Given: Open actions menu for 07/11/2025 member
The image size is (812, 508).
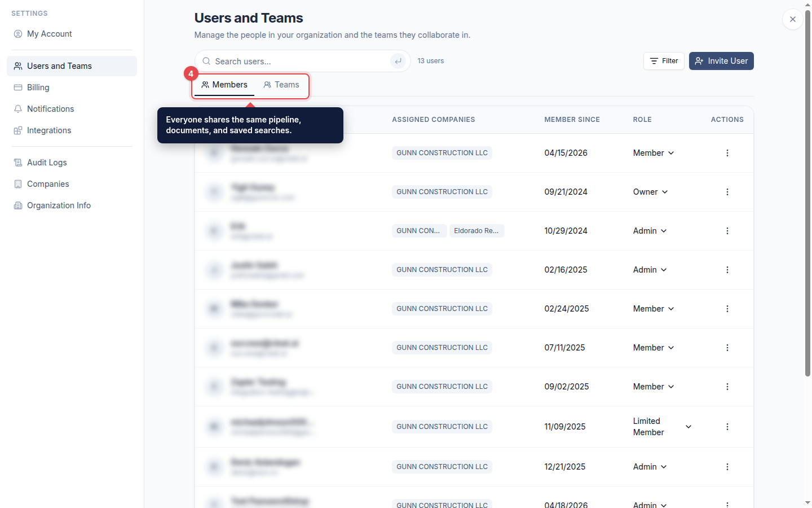Looking at the screenshot, I should point(727,348).
